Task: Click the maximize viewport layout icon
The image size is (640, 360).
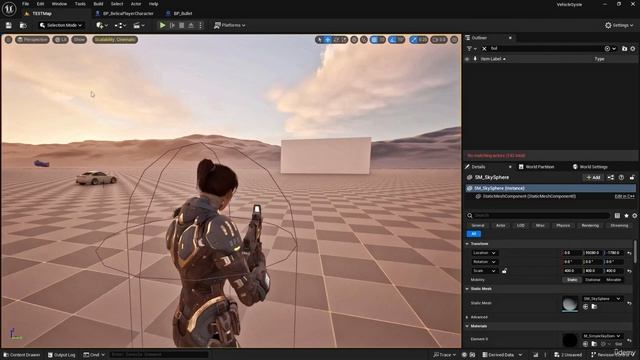Action: [454, 40]
